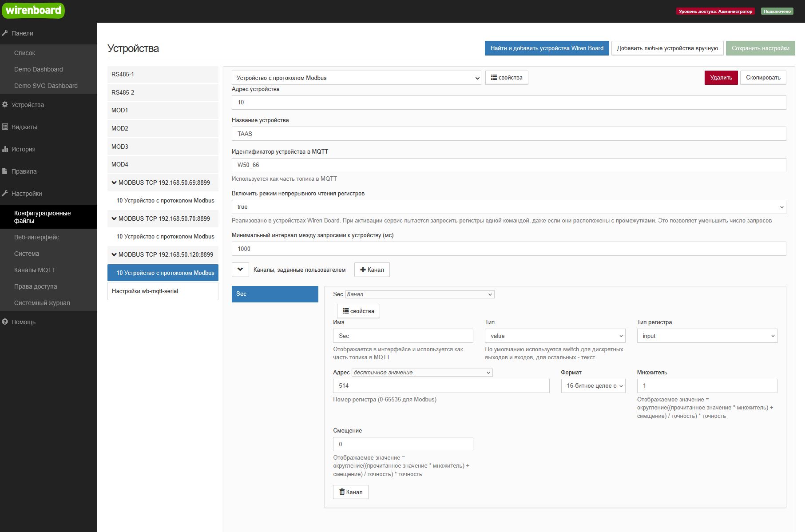Viewport: 805px width, 532px height.
Task: Click the Адрес устройства input field
Action: pos(508,103)
